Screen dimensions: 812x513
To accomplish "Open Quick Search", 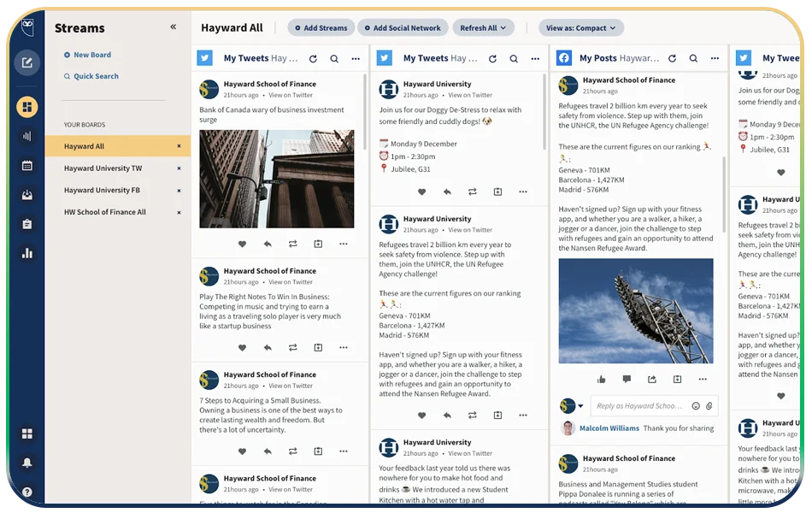I will (91, 76).
